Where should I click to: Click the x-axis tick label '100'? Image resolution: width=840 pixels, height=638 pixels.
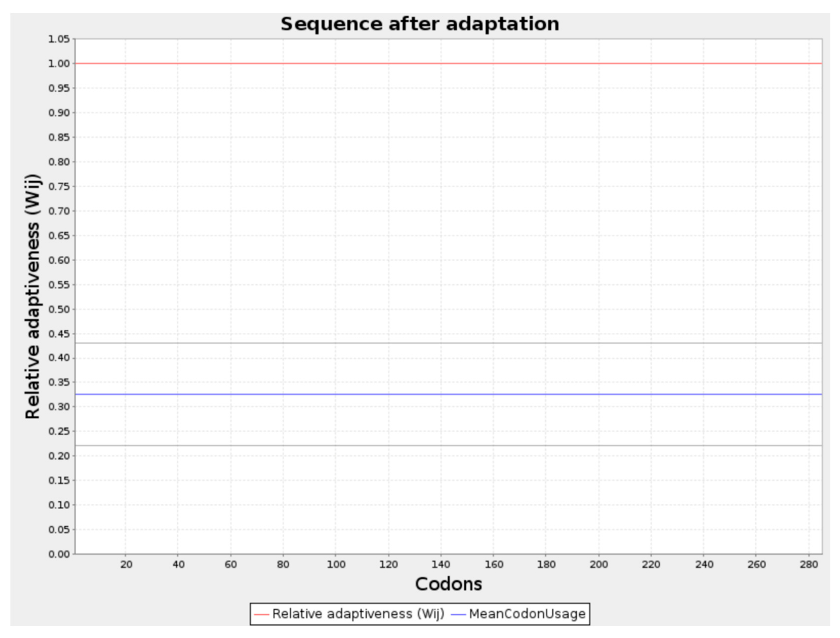click(336, 565)
